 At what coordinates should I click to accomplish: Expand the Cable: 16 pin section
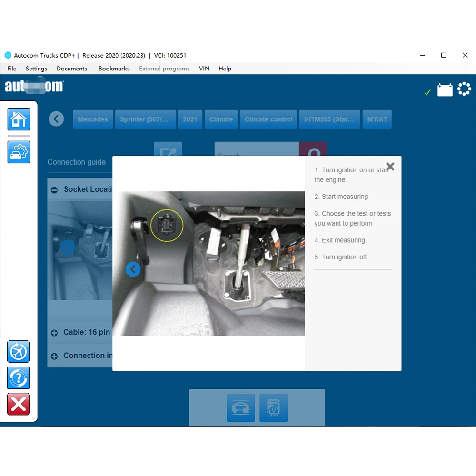54,333
